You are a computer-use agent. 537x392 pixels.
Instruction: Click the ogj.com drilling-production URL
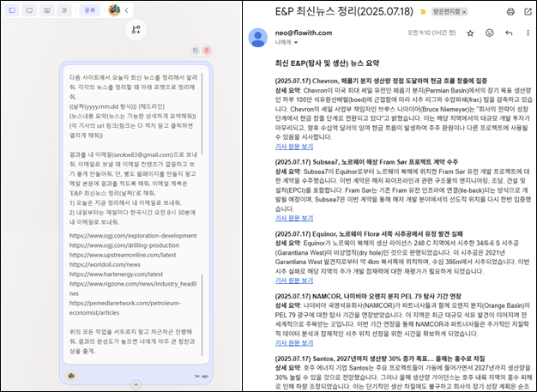(124, 245)
